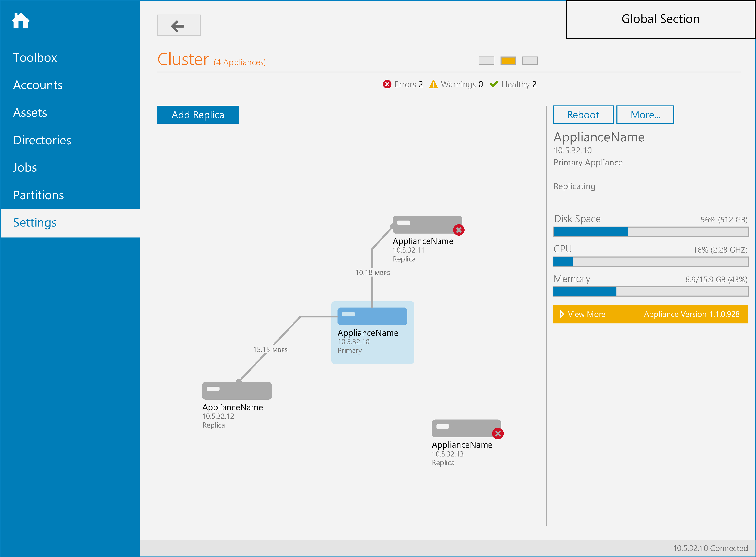This screenshot has width=756, height=557.
Task: Click the Appliance Version 1.1.0.928 bar
Action: click(x=651, y=314)
